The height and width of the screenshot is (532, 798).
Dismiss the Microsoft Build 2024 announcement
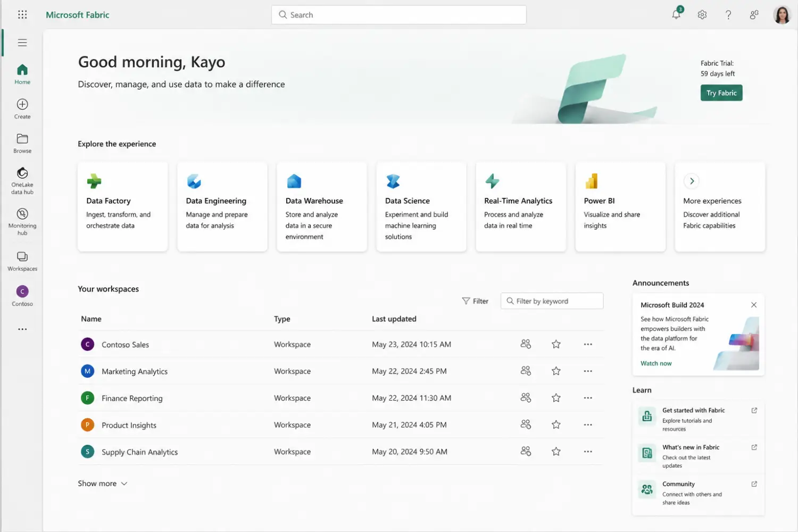pyautogui.click(x=754, y=305)
